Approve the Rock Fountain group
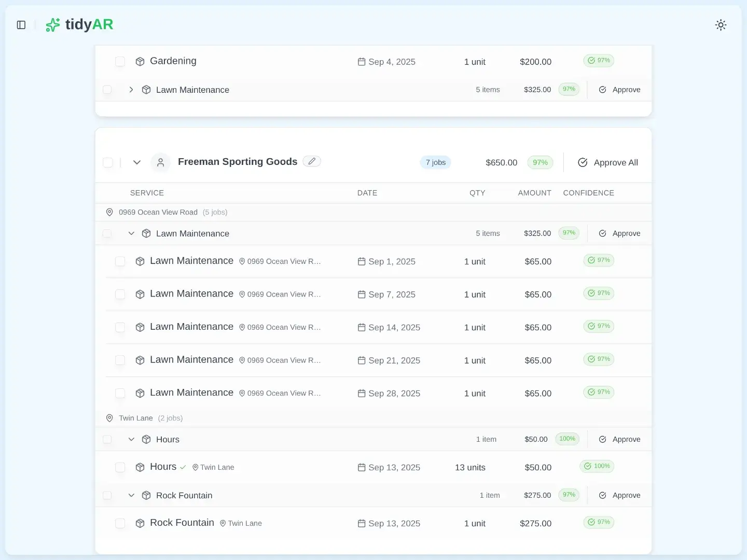The width and height of the screenshot is (747, 560). click(619, 495)
